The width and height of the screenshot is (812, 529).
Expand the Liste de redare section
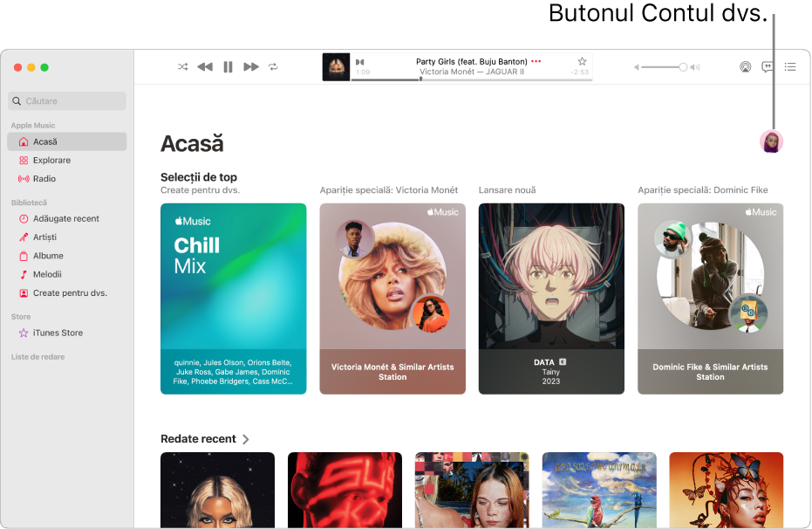[x=38, y=357]
